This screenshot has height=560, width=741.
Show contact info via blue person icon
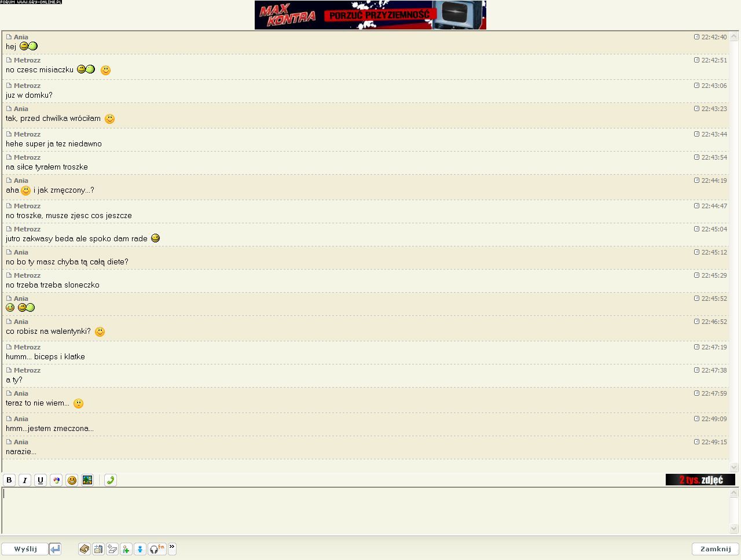click(140, 549)
